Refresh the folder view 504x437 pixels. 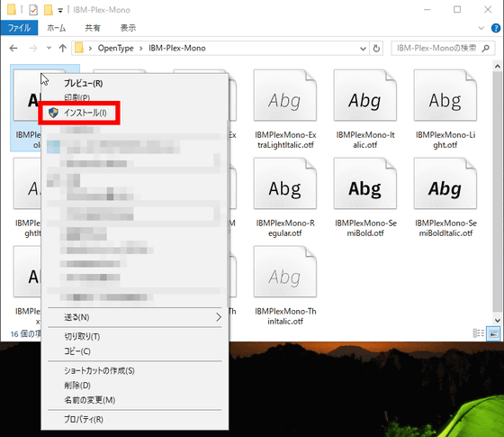376,49
